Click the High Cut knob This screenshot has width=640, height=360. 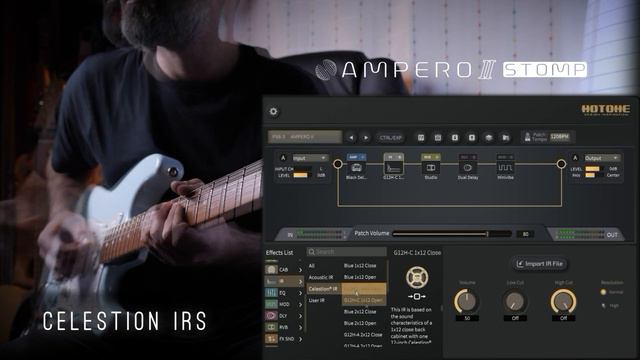[x=564, y=301]
